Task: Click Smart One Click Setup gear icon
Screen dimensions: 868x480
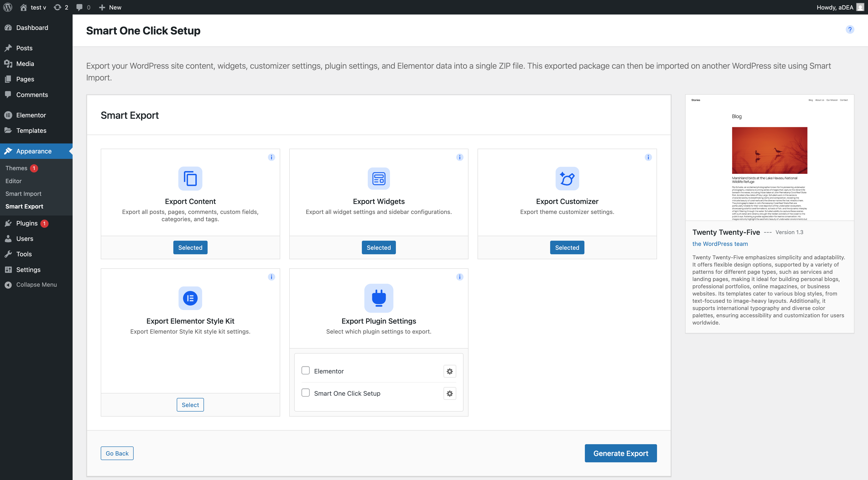Action: (449, 393)
